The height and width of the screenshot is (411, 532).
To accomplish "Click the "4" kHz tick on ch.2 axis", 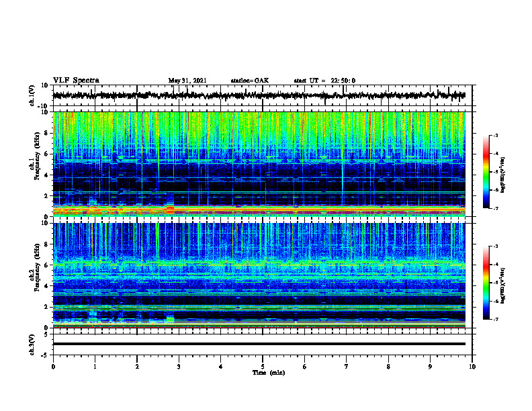I will 47,286.
